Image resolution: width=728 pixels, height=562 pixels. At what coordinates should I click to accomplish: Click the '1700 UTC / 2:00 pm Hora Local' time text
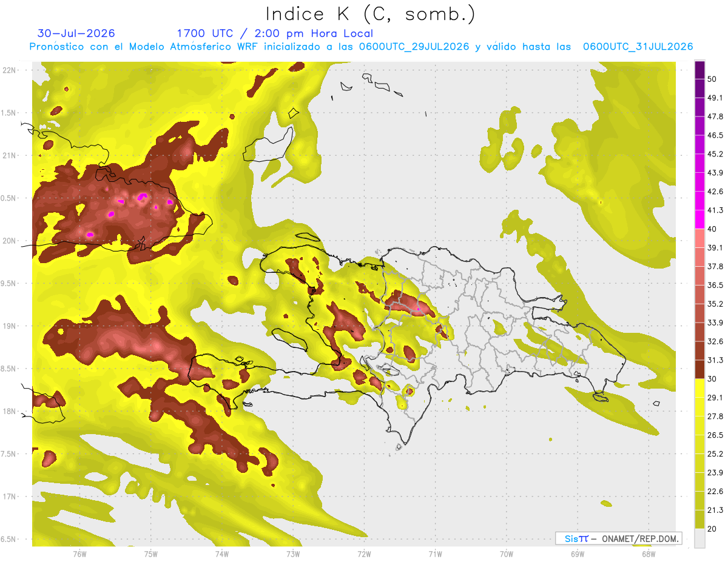click(x=274, y=33)
